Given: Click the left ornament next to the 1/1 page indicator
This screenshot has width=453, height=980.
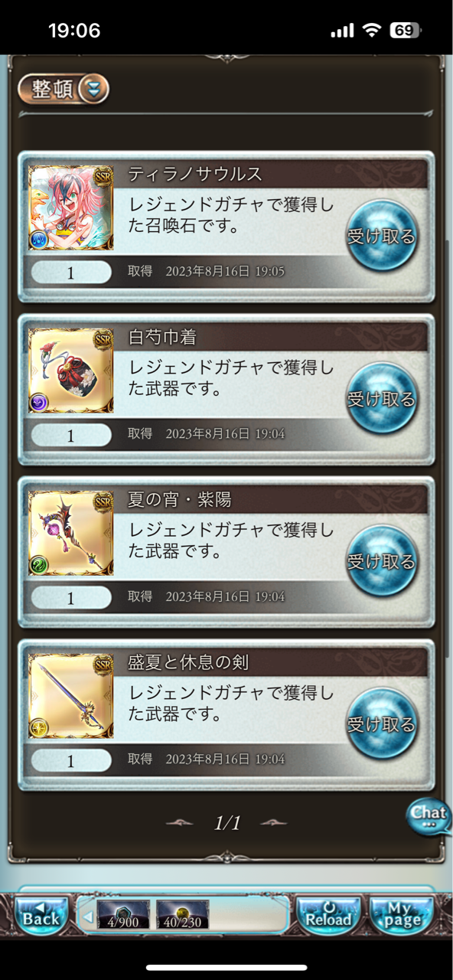Looking at the screenshot, I should coord(181,823).
